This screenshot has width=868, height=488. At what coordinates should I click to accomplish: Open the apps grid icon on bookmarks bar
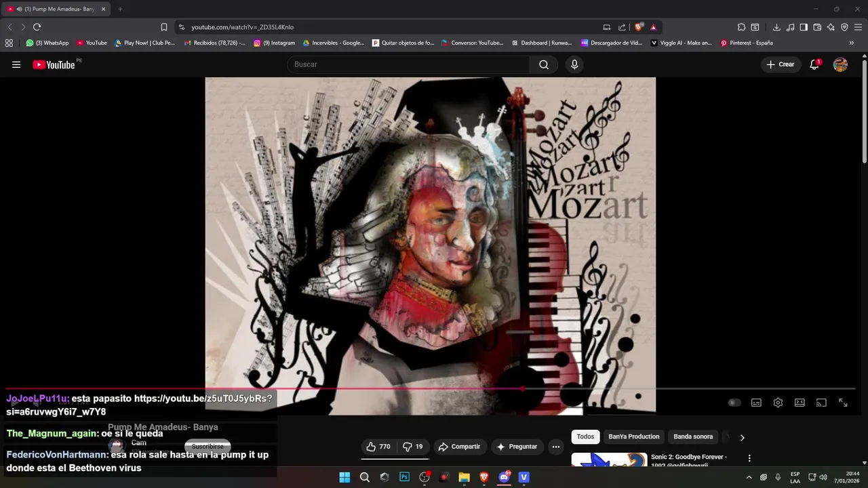point(9,43)
